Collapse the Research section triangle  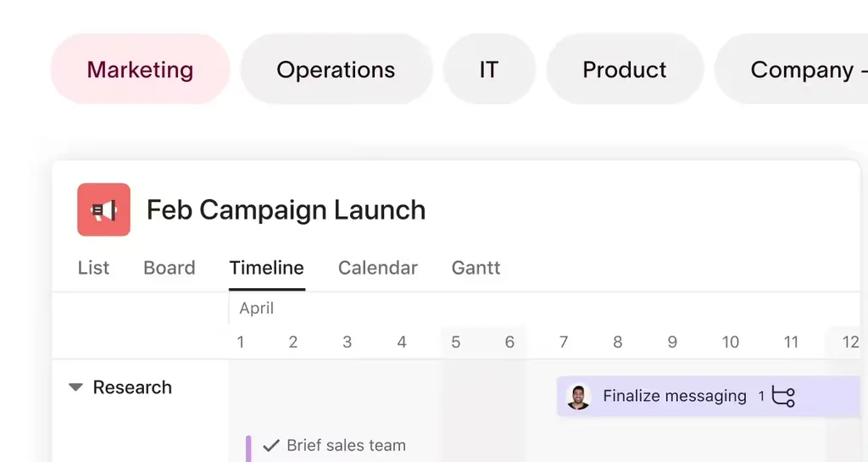point(75,387)
